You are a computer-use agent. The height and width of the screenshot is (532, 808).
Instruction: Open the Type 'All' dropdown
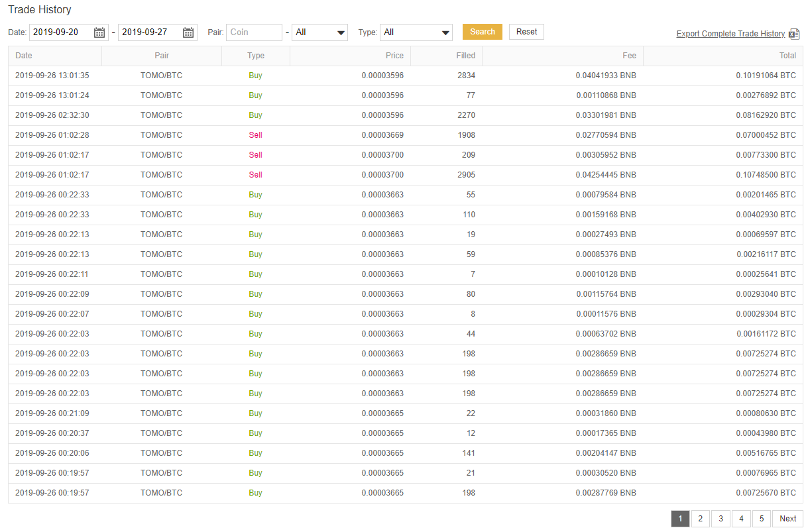(x=416, y=32)
